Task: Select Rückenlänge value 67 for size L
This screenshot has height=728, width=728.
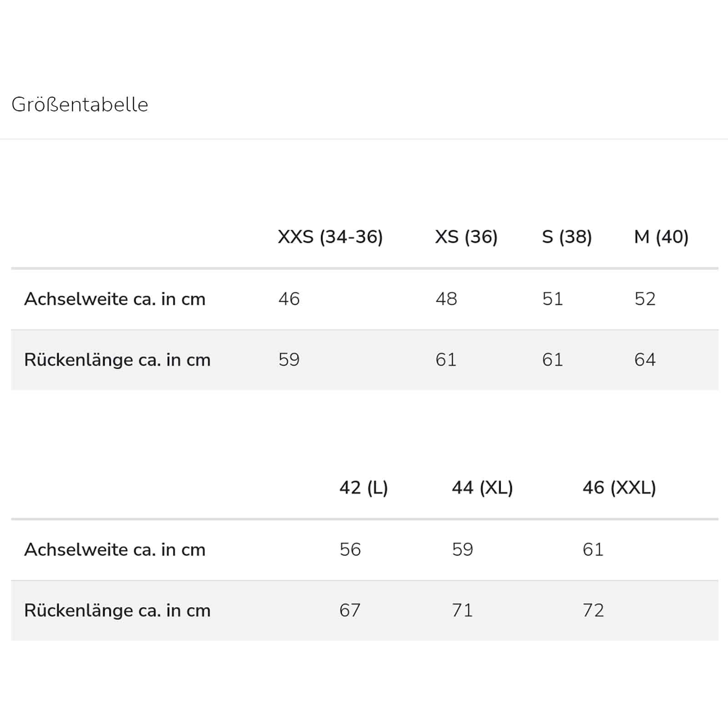Action: pos(350,611)
